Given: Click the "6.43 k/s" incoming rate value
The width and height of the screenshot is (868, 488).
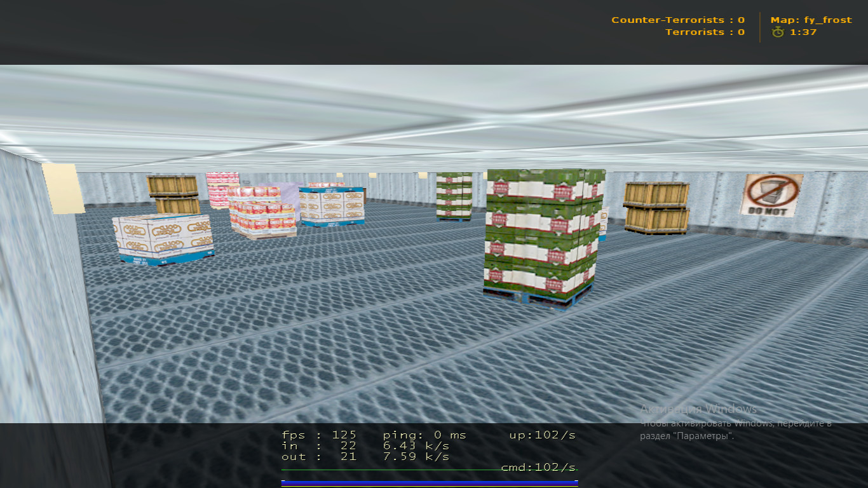Looking at the screenshot, I should click(x=416, y=446).
